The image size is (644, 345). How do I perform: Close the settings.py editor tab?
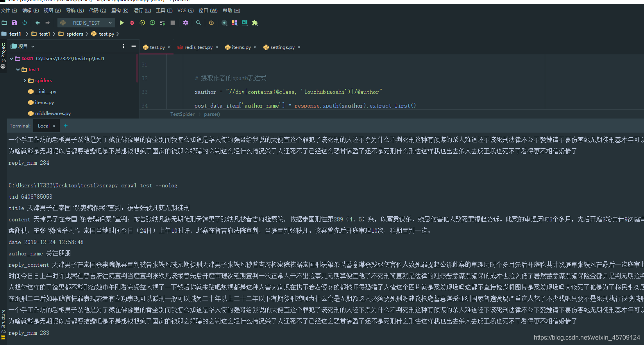(x=299, y=47)
